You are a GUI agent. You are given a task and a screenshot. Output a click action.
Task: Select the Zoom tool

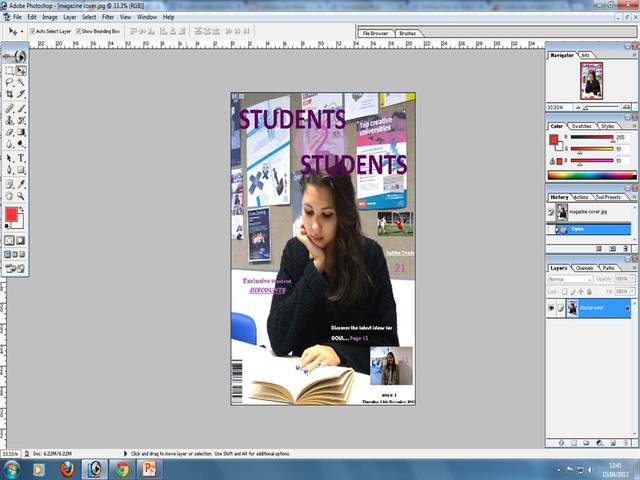click(x=21, y=196)
